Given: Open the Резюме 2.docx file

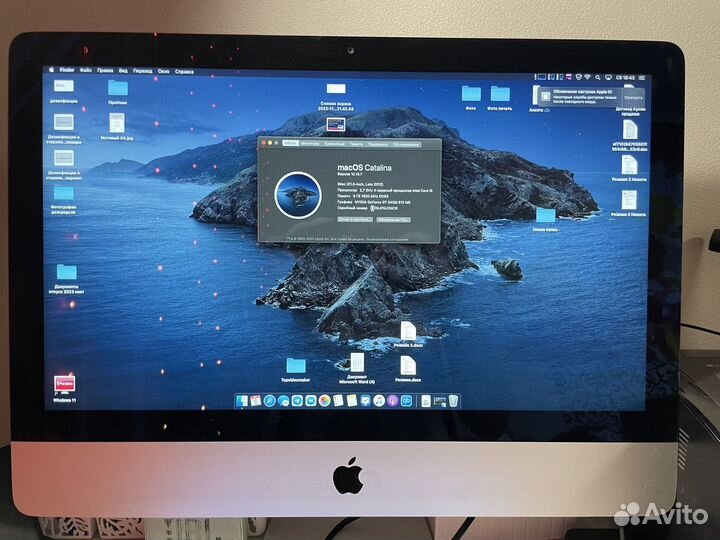Looking at the screenshot, I should [408, 331].
